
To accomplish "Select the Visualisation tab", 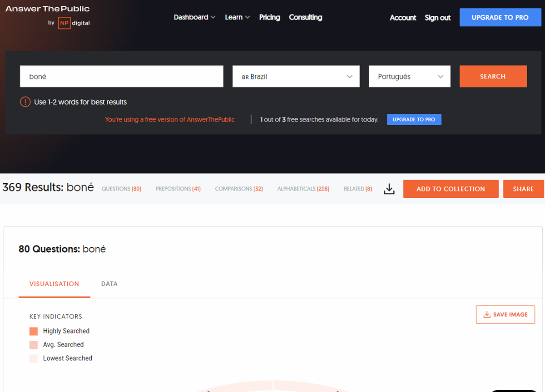I will point(54,284).
